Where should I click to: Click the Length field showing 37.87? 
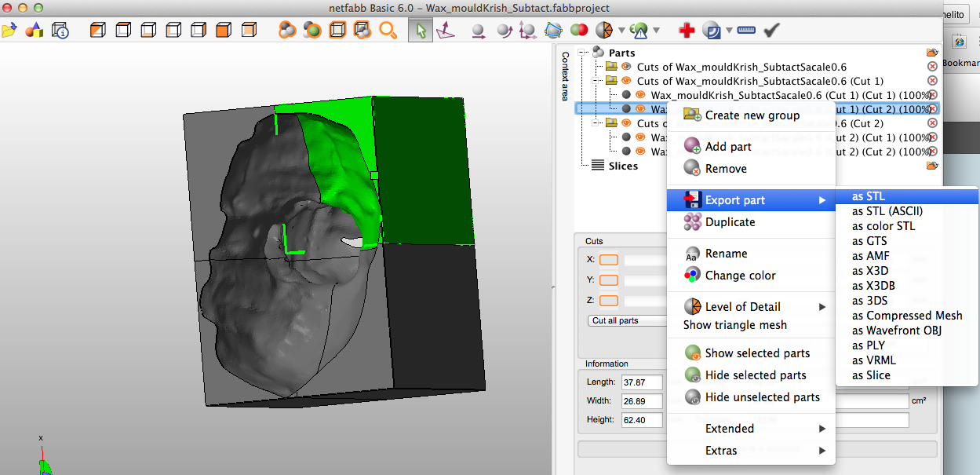642,382
